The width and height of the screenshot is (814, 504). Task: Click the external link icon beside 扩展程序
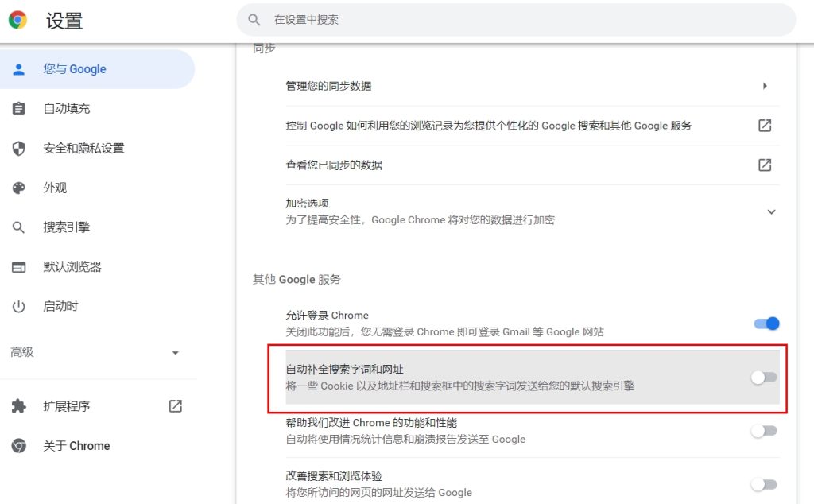(x=176, y=406)
